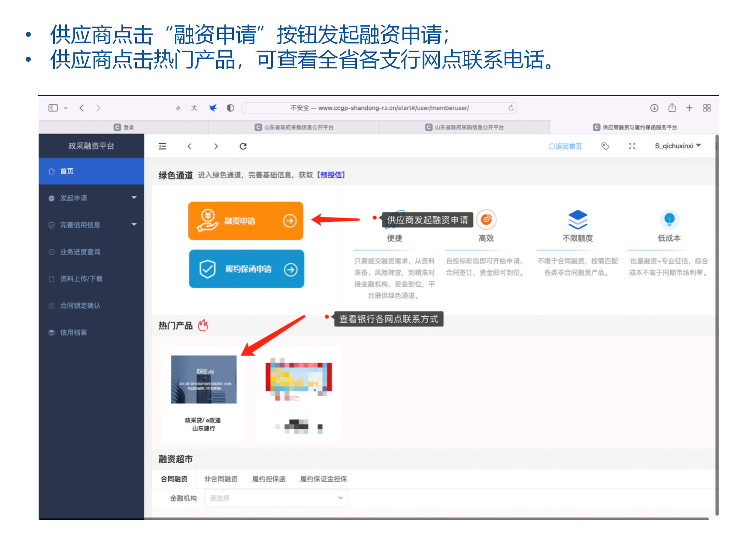Click the 便捷 feature heading

click(x=395, y=238)
